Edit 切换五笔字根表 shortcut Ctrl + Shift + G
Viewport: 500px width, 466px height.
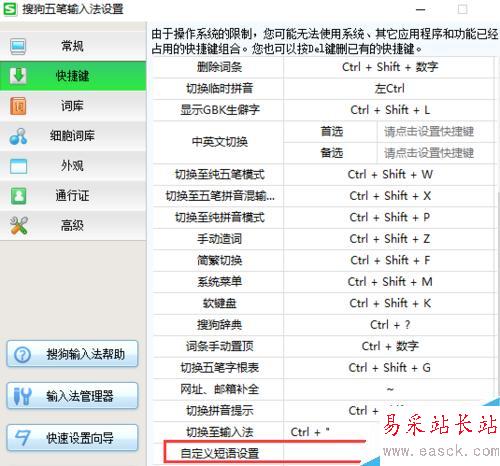pyautogui.click(x=389, y=368)
